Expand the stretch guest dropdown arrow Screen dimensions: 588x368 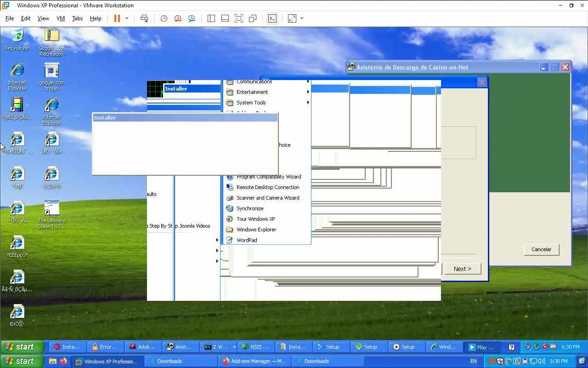click(302, 18)
